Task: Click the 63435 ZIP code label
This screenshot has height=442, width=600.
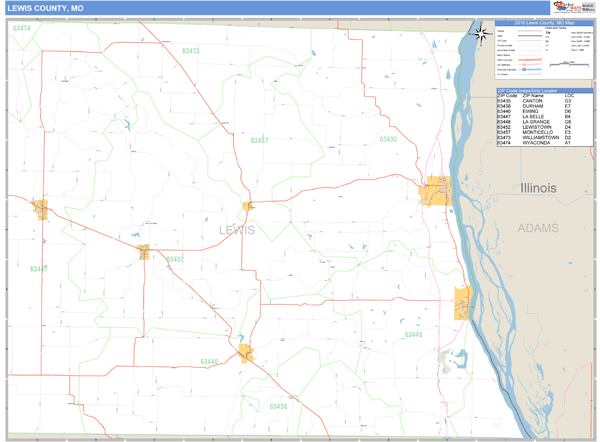Action: (x=388, y=139)
